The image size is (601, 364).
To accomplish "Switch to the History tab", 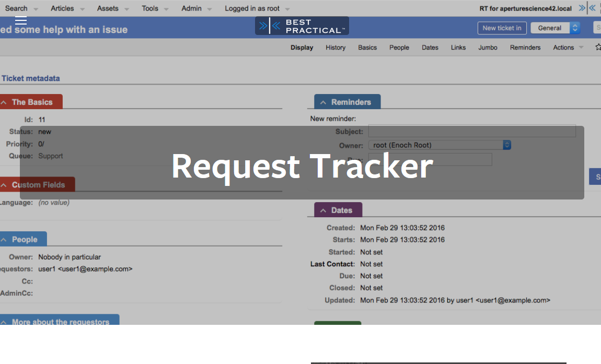I will click(336, 48).
